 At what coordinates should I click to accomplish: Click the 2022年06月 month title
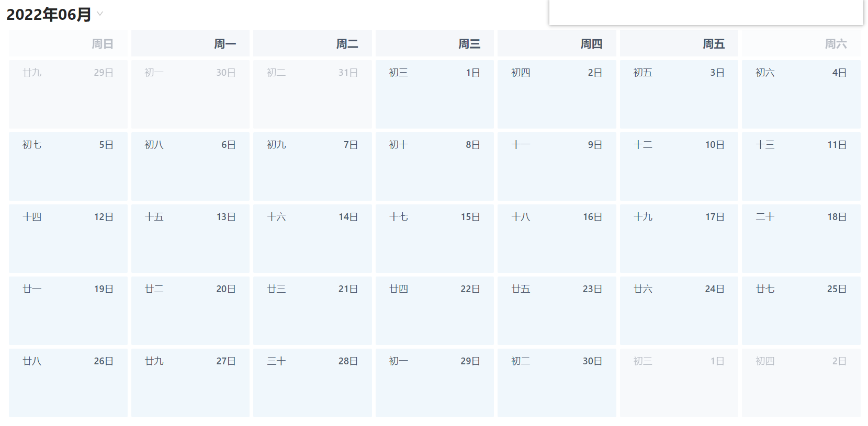[49, 15]
